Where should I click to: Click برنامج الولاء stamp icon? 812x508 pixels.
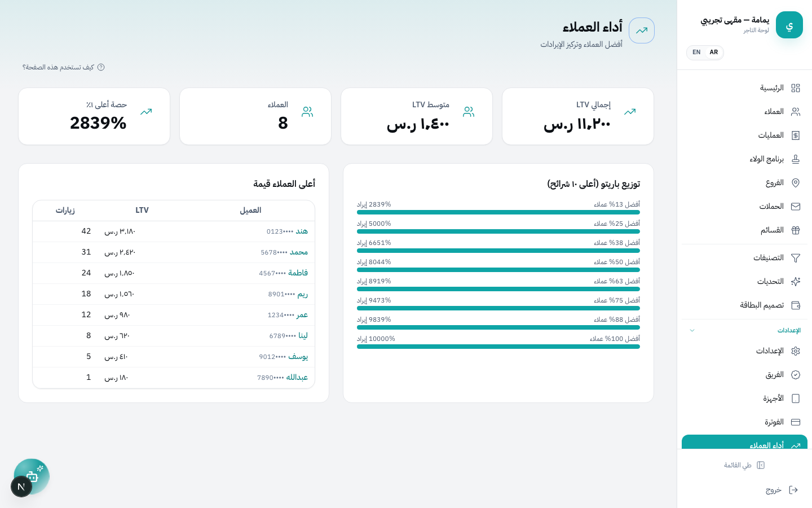pyautogui.click(x=796, y=159)
